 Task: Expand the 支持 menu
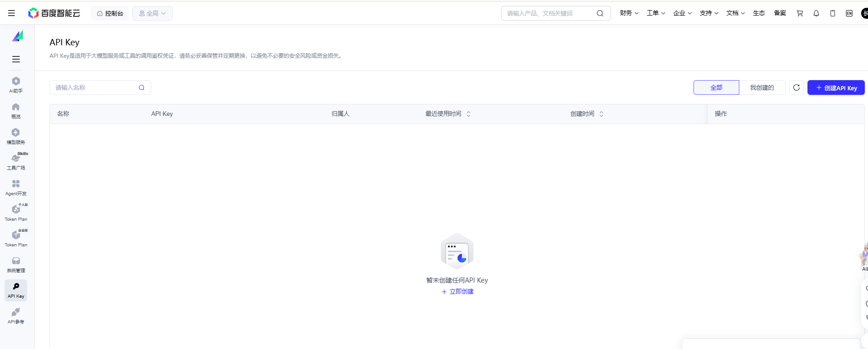[709, 13]
